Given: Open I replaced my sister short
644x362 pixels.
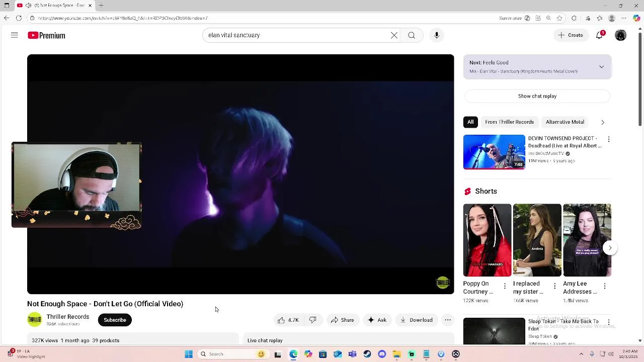Looking at the screenshot, I should 537,240.
